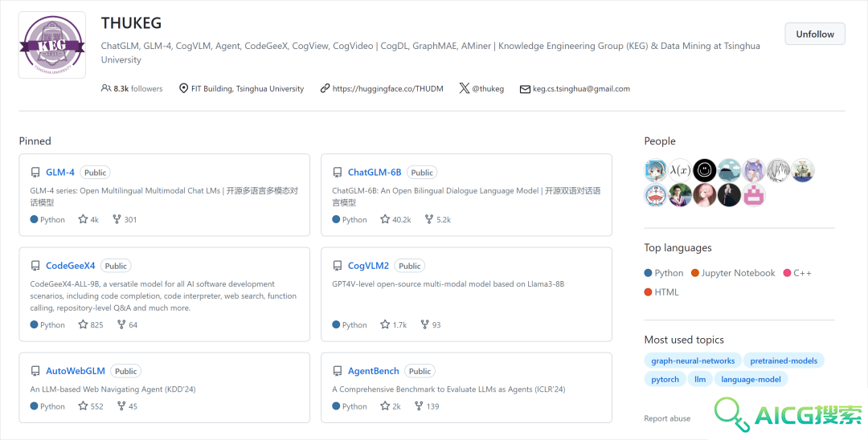Click the repository icon on CogVLM2 card

[337, 266]
